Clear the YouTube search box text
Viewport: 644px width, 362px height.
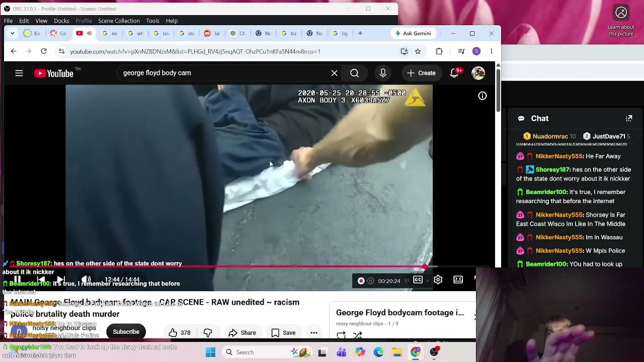334,73
